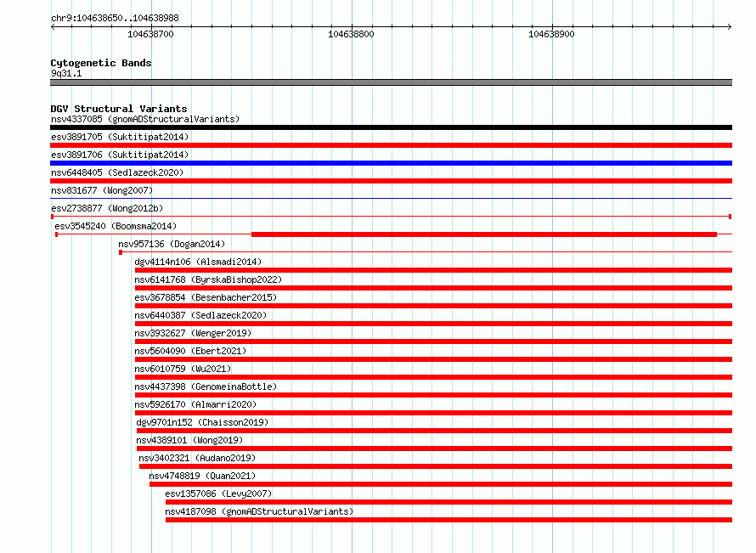Open nsv6010759 Wu2021 variant label
756x553 pixels.
183,369
